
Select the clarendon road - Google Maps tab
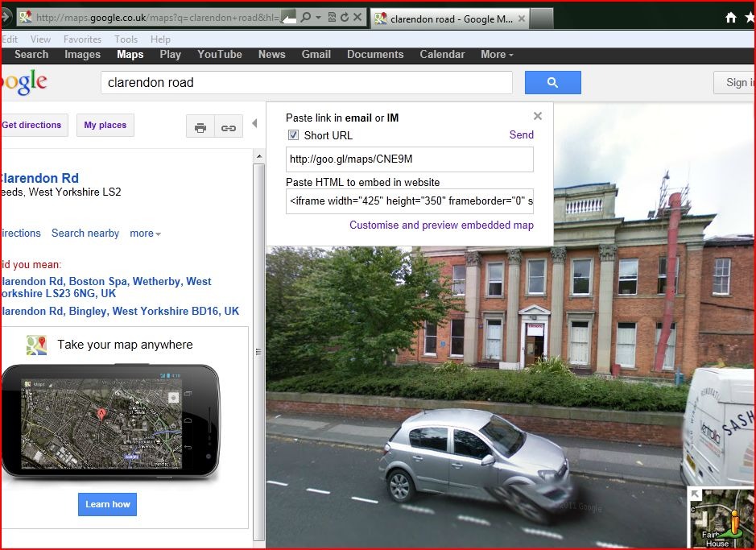point(450,19)
